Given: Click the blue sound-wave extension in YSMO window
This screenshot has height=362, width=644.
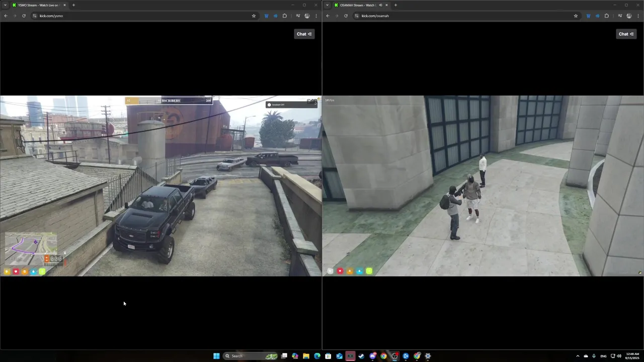Looking at the screenshot, I should coord(275,16).
